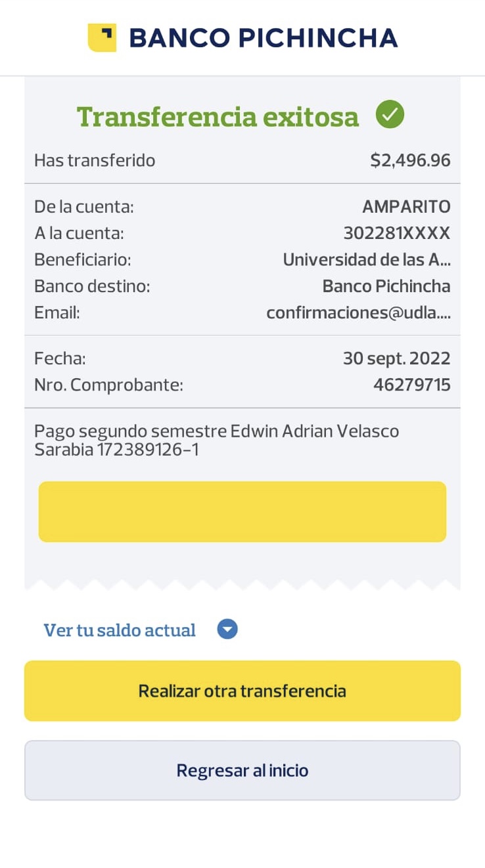Click the green success checkmark icon
This screenshot has width=485, height=868.
coord(390,115)
